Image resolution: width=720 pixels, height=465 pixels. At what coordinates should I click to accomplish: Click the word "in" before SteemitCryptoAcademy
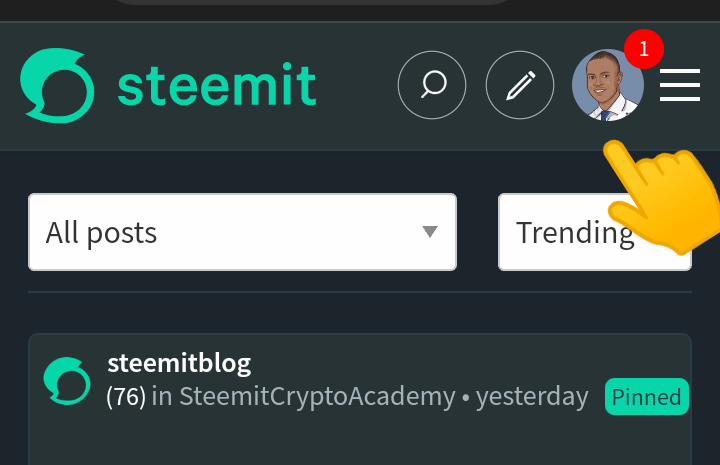162,397
